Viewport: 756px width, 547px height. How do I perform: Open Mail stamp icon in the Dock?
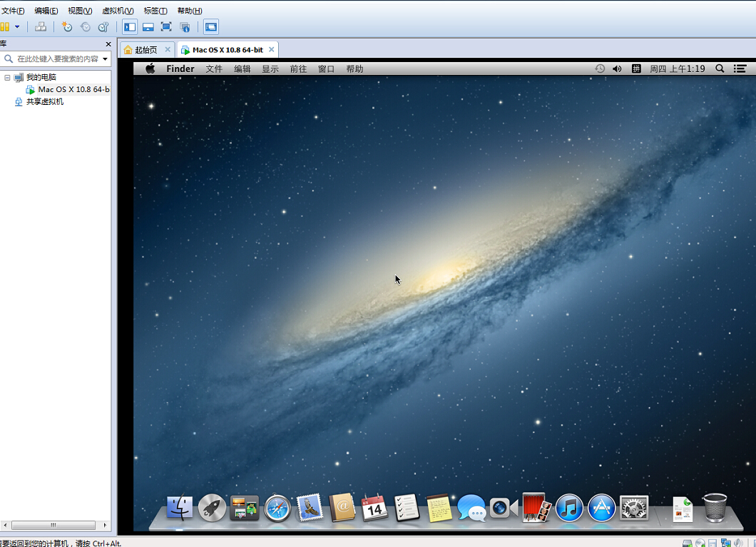point(309,508)
